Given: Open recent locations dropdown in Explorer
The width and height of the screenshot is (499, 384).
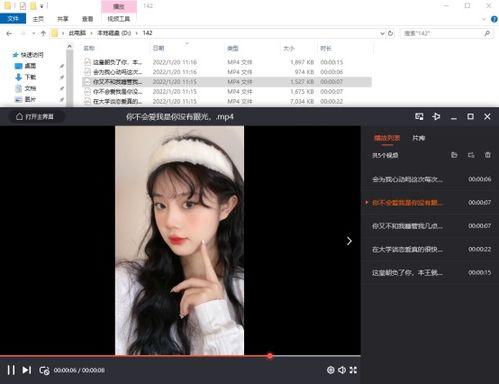Looking at the screenshot, I should point(33,33).
